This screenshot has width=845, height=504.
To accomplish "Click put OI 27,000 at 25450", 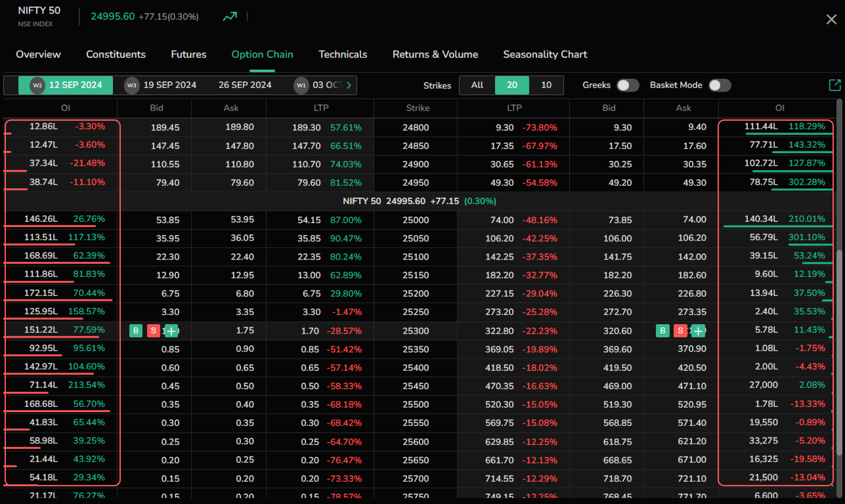I will (x=764, y=385).
